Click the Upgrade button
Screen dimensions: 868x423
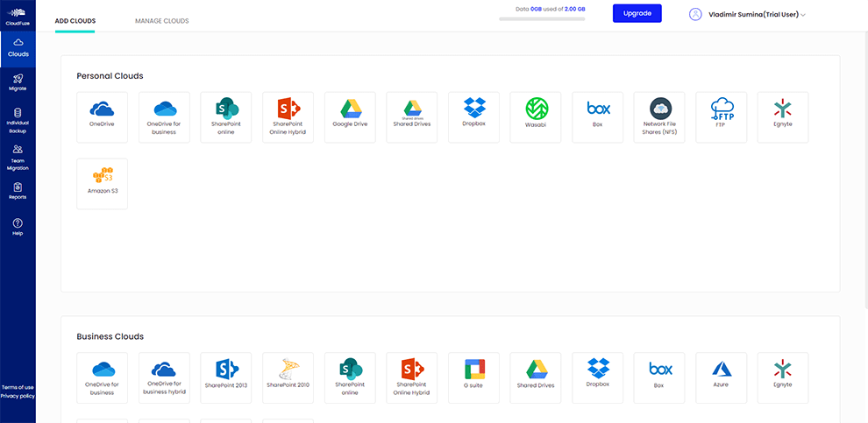click(637, 13)
